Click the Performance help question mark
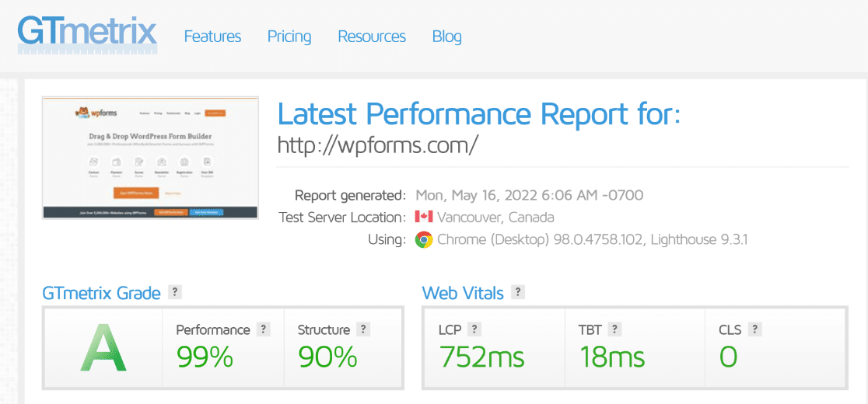 coord(264,329)
